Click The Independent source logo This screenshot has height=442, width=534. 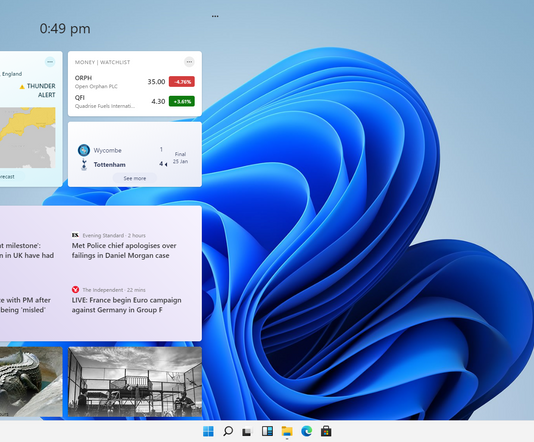pos(75,289)
